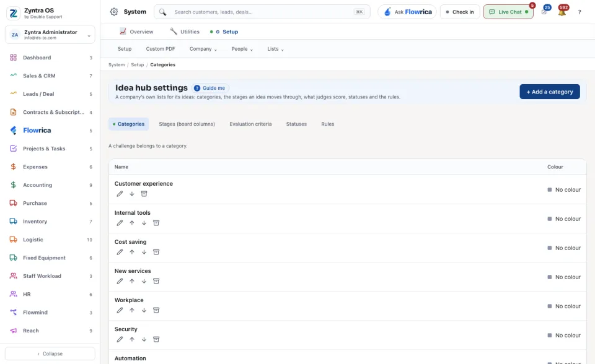Move Customer experience category down

click(131, 194)
